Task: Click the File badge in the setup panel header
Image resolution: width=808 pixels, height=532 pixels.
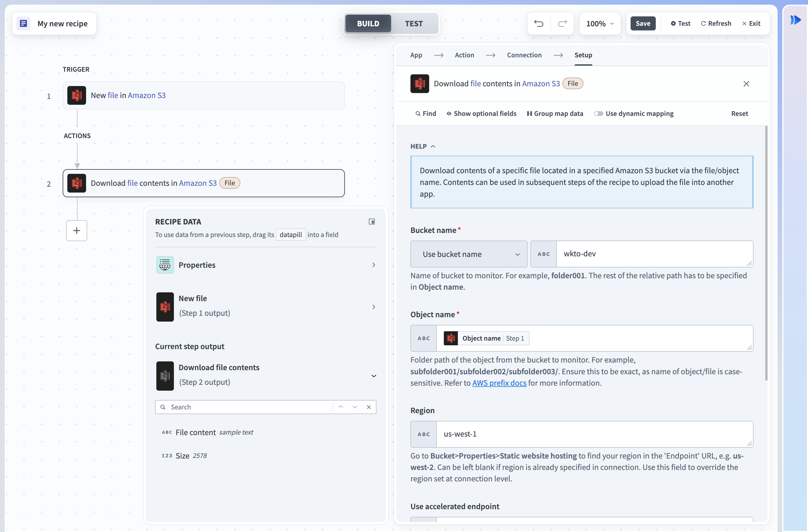Action: click(x=573, y=83)
